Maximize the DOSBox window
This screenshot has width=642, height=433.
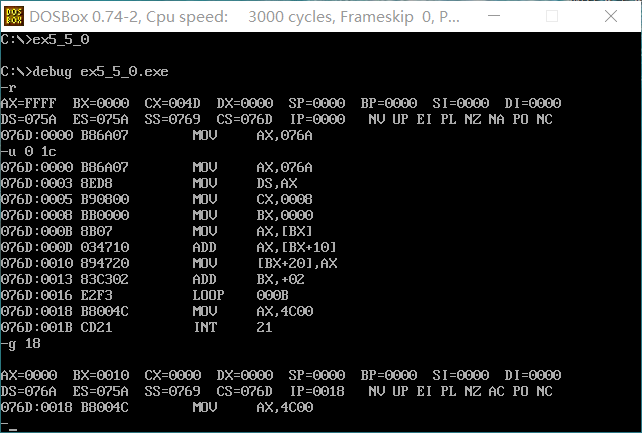(552, 16)
